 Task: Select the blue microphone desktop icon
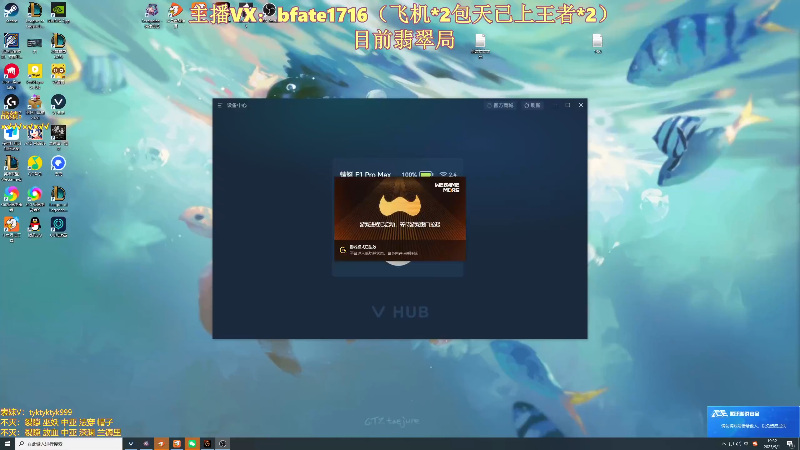11,41
